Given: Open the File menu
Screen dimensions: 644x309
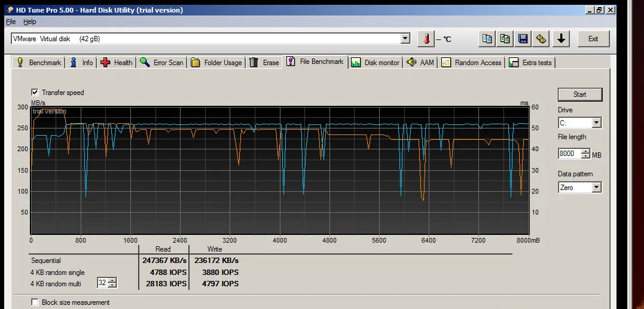Looking at the screenshot, I should 11,22.
